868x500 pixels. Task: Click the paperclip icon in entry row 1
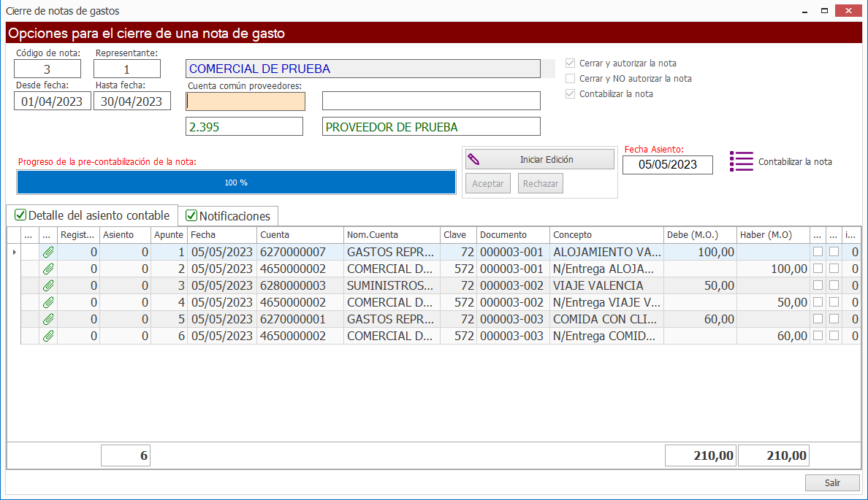[48, 252]
